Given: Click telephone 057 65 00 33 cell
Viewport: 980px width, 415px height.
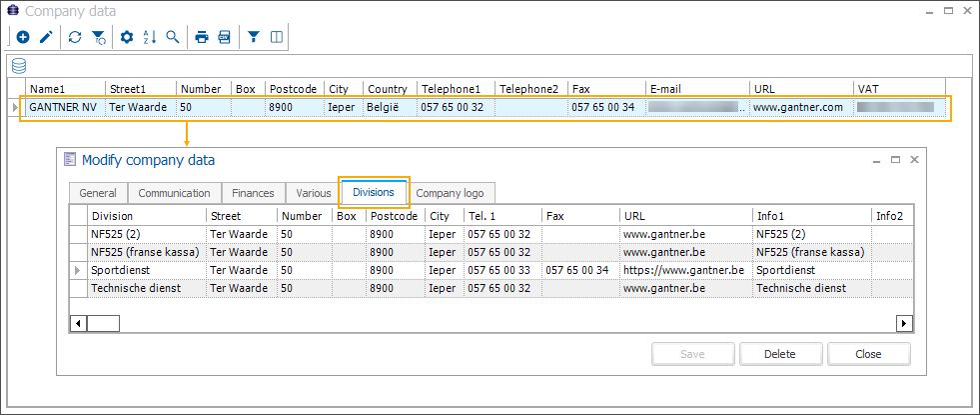Looking at the screenshot, I should 502,270.
